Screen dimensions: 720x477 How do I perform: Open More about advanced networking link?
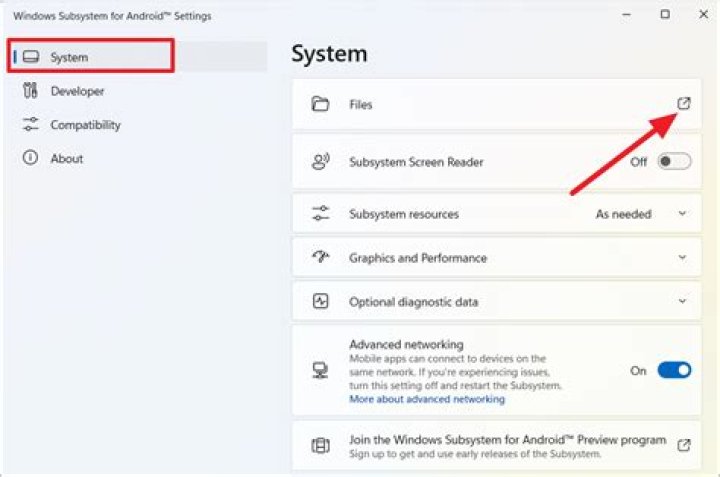click(427, 399)
